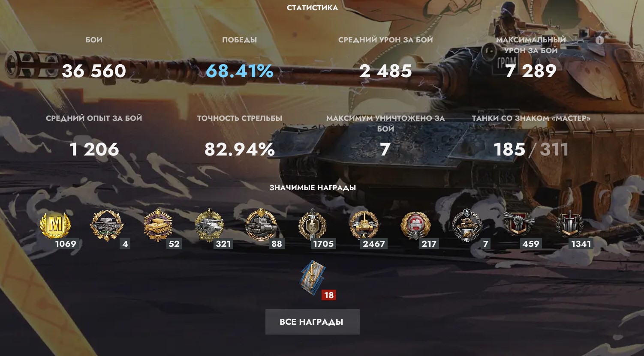Select the red-white emblem medal showing 217

[415, 224]
